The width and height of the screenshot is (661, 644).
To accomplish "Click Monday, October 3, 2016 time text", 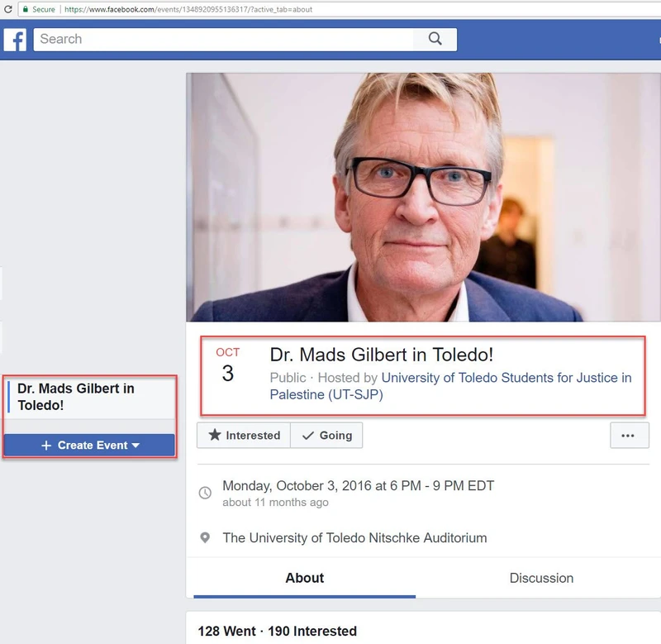I will point(359,485).
